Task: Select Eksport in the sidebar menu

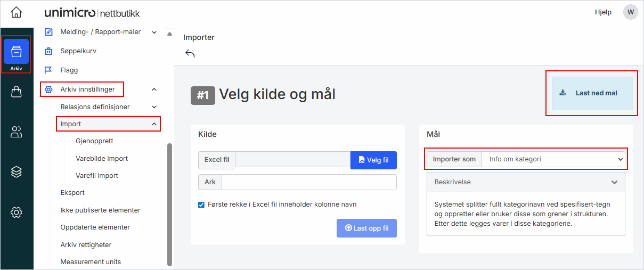Action: (72, 193)
